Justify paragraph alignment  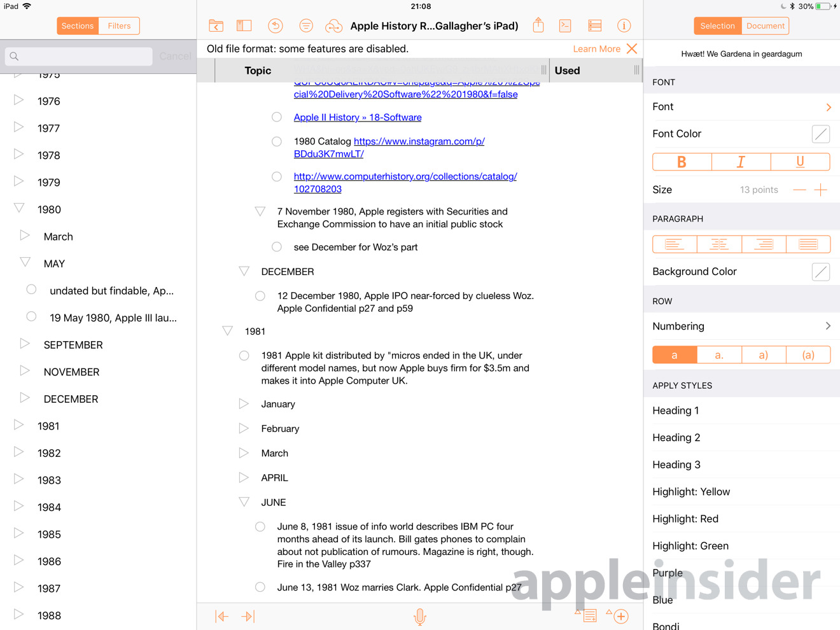[808, 244]
